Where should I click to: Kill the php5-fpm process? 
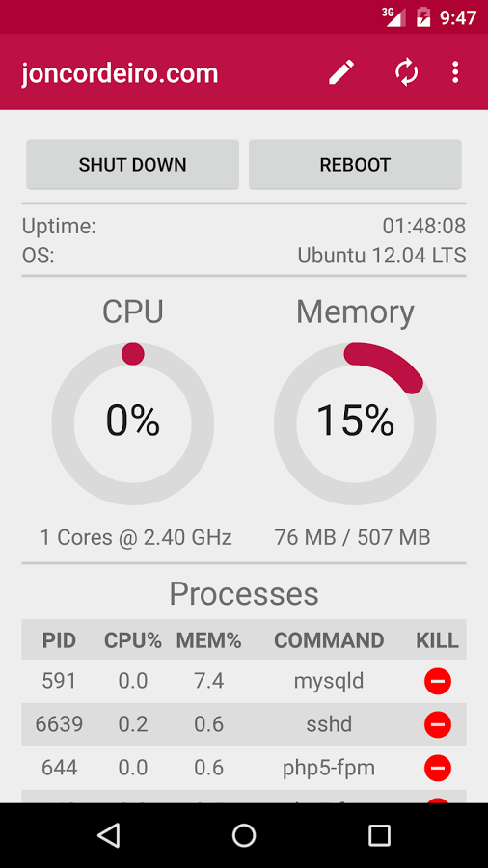click(x=438, y=768)
